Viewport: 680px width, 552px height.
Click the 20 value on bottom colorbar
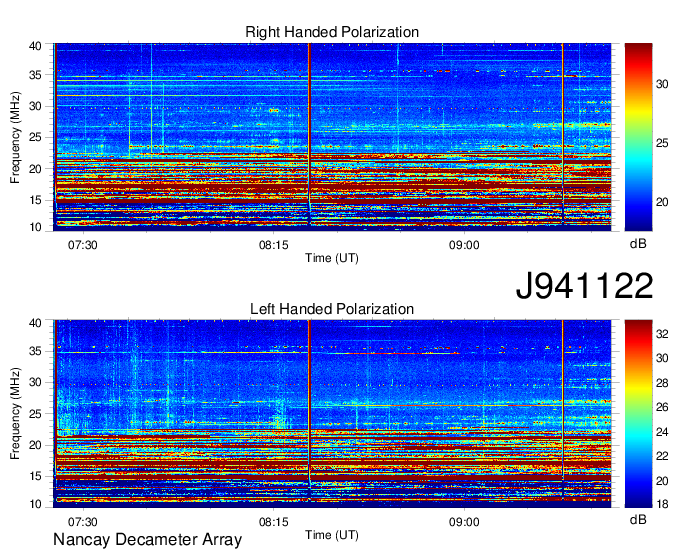tap(662, 480)
